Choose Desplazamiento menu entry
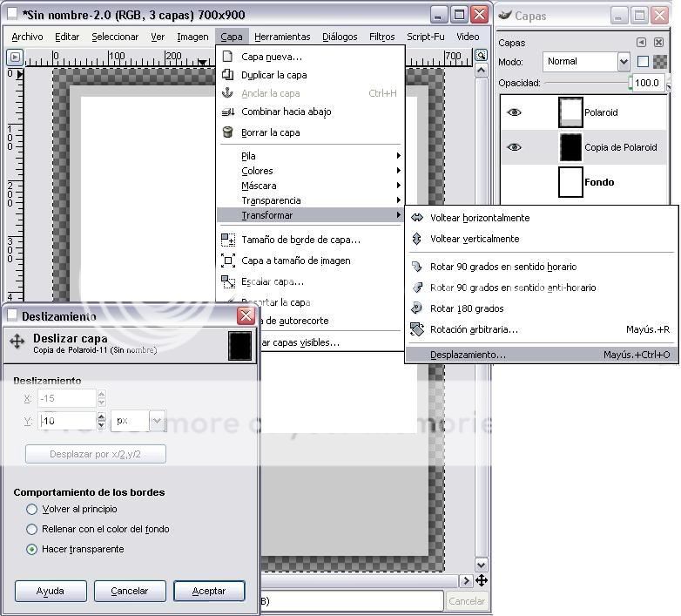 pyautogui.click(x=468, y=355)
